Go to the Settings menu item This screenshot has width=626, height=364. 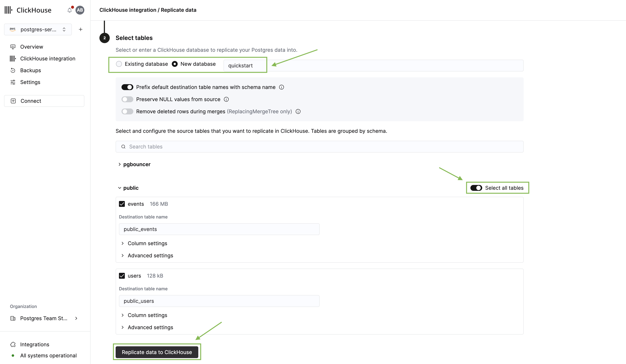coord(30,82)
